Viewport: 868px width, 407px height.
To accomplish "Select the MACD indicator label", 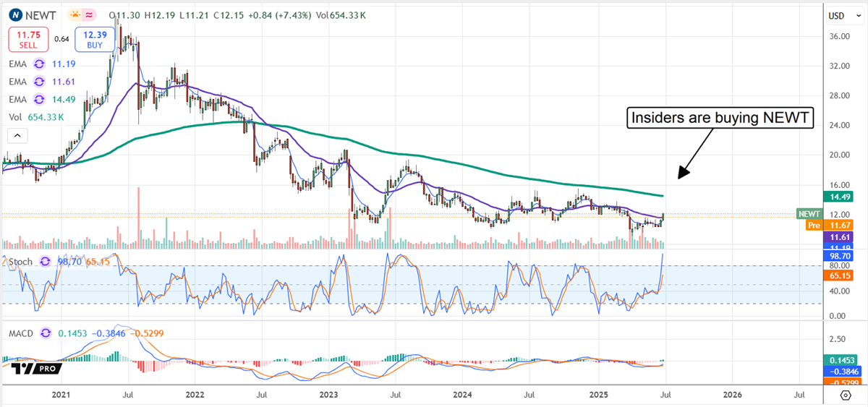I will [20, 333].
